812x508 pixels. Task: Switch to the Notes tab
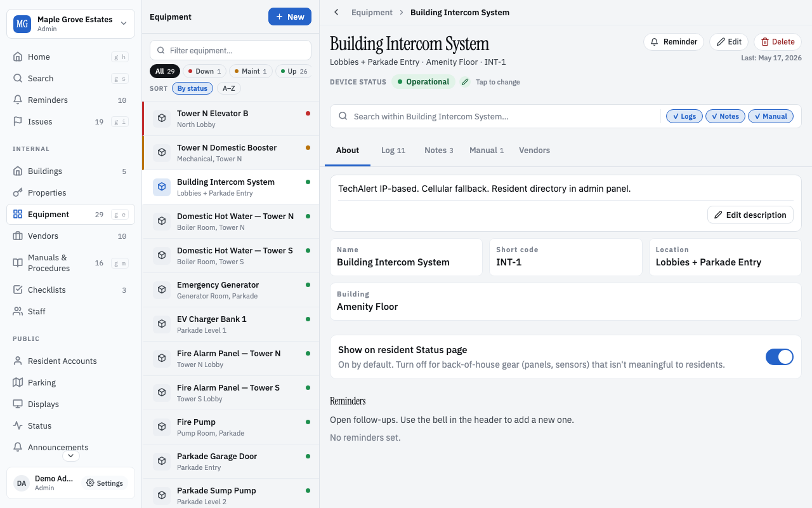click(439, 150)
